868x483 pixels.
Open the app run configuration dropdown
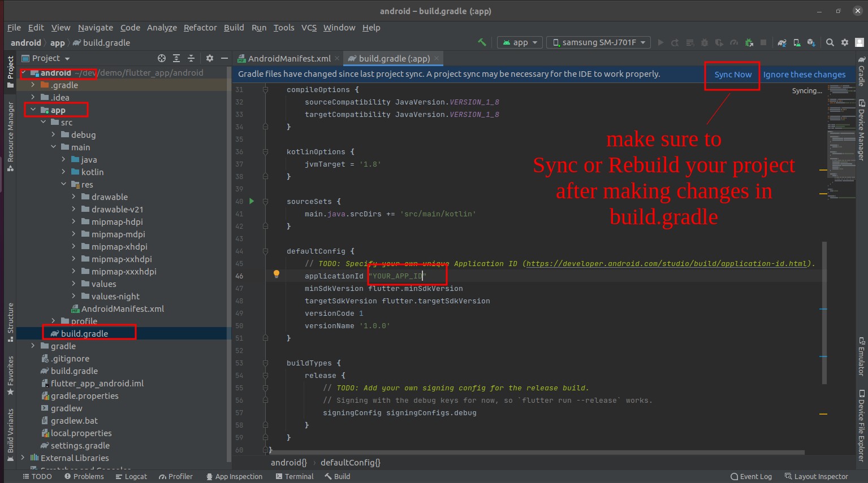[520, 42]
